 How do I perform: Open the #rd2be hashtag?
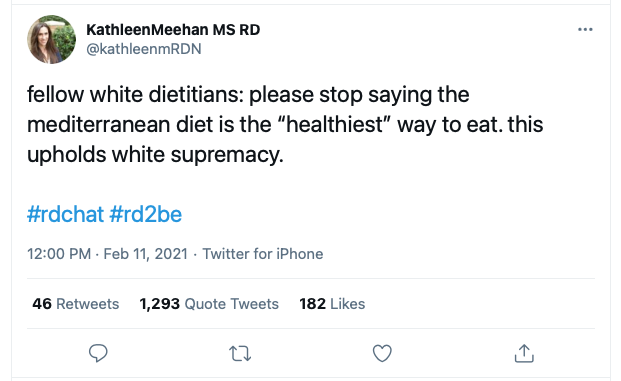click(x=145, y=214)
